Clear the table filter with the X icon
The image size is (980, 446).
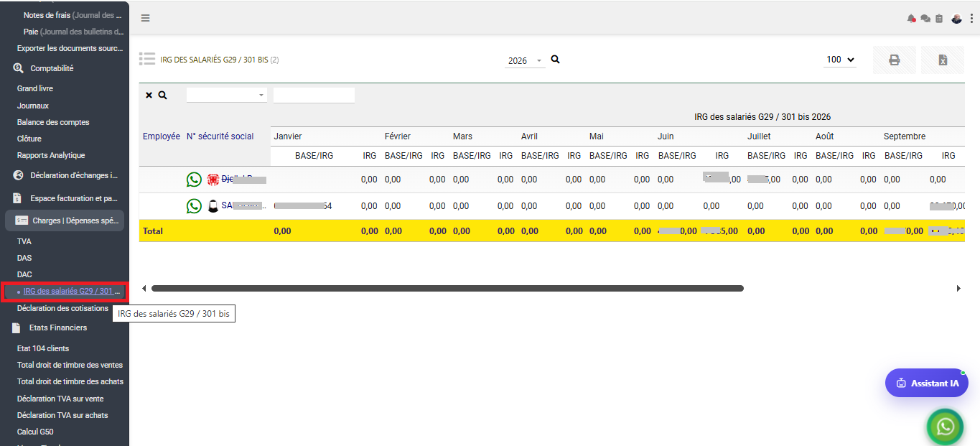149,95
